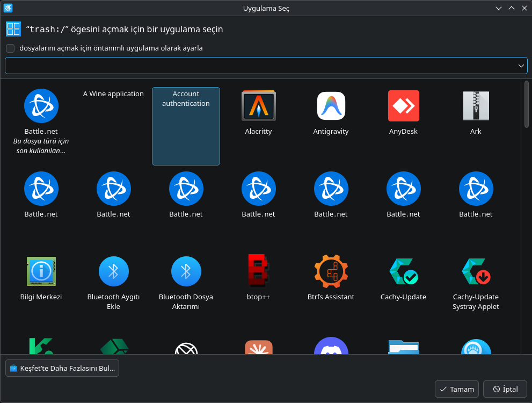Select Bluetooth Dosya Aktarımı
532x403 pixels.
[x=186, y=283]
